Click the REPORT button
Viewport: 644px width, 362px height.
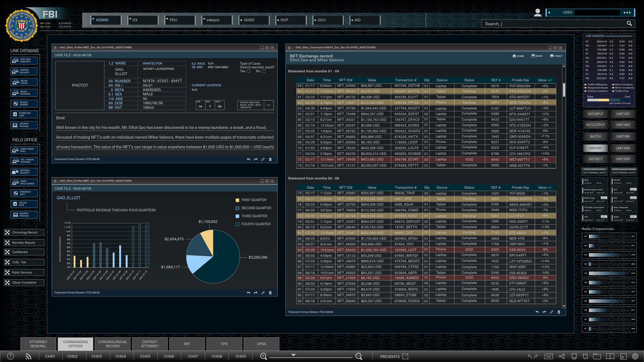coord(595,148)
